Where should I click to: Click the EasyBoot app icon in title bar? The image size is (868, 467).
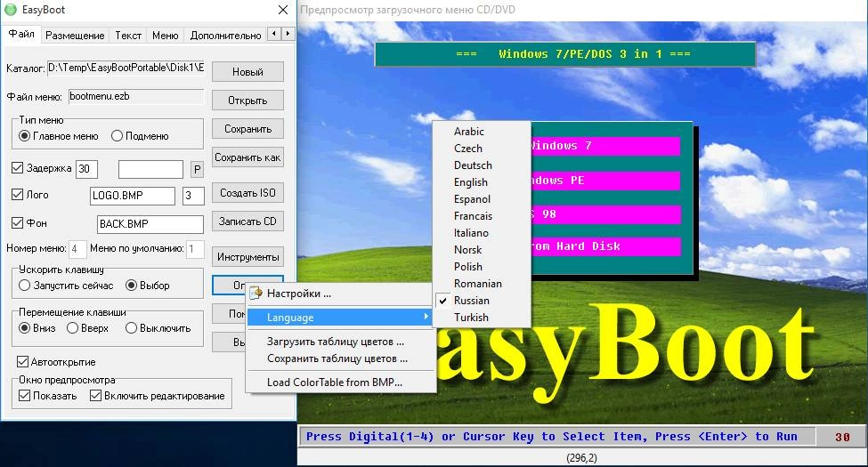(10, 10)
